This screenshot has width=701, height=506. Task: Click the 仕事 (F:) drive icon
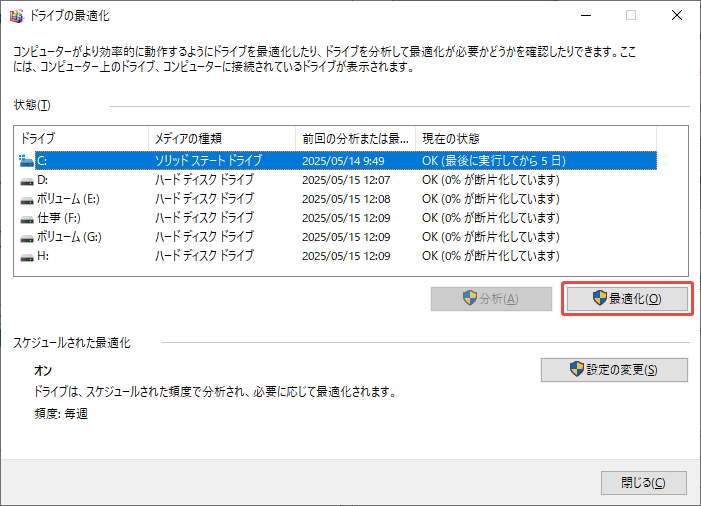27,219
